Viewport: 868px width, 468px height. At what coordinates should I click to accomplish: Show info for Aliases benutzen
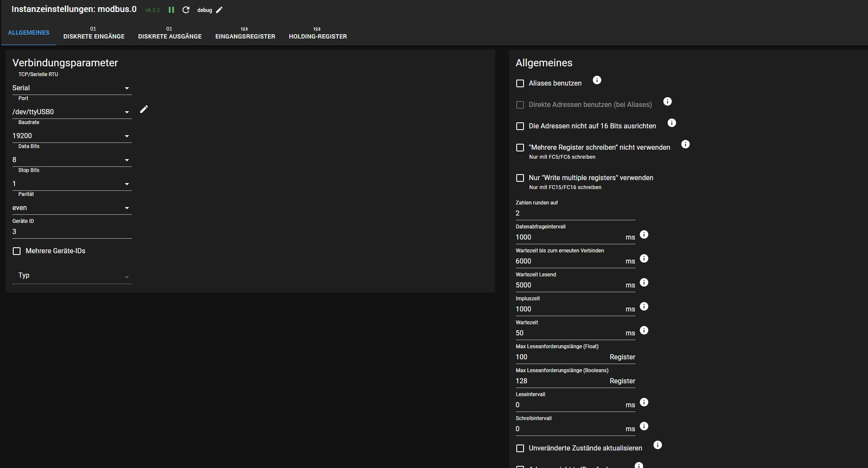pyautogui.click(x=597, y=80)
